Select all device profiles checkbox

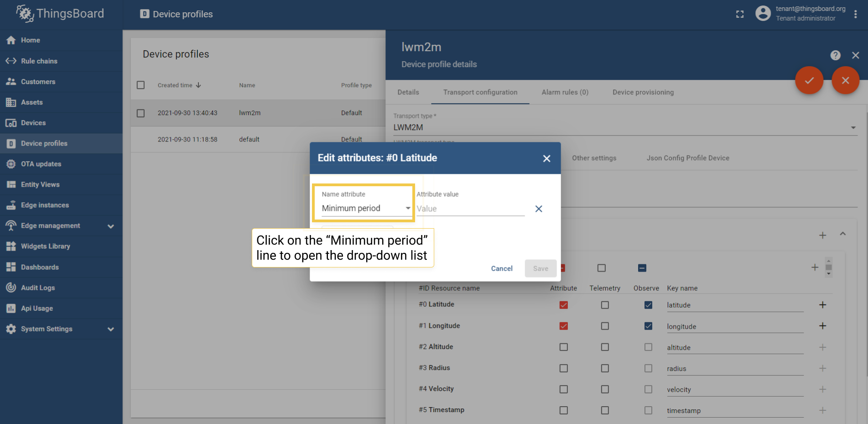click(140, 85)
